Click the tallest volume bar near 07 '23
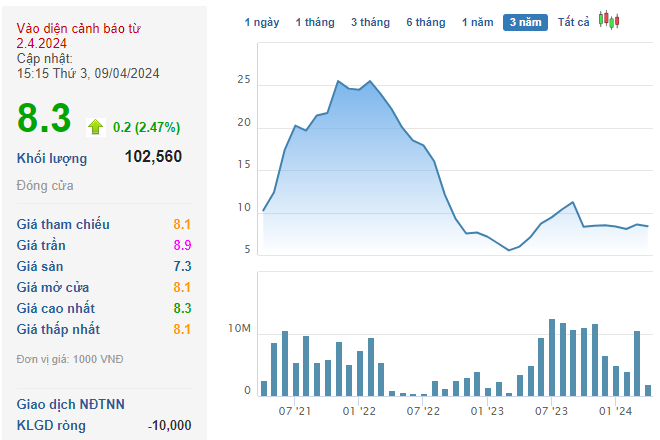This screenshot has width=660, height=440. tap(552, 357)
